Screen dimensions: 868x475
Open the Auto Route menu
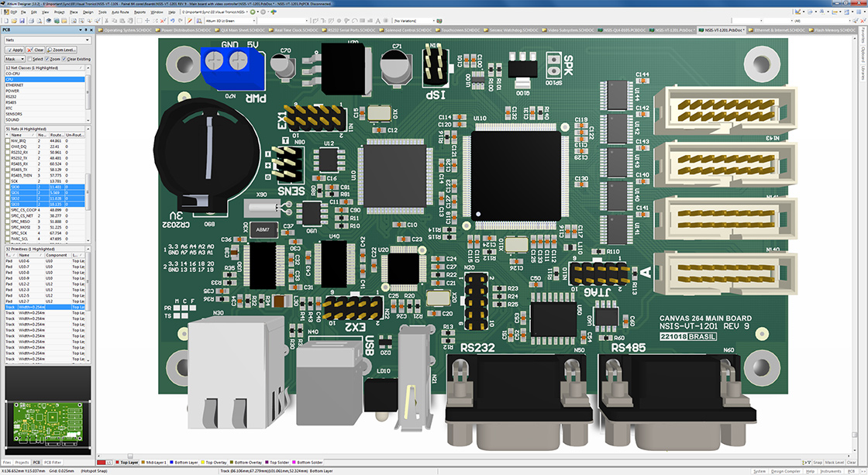120,12
